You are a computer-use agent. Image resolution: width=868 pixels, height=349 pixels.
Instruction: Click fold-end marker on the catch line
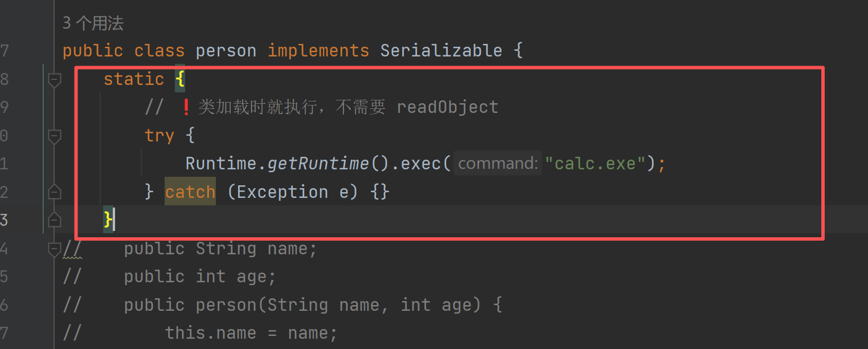point(55,192)
